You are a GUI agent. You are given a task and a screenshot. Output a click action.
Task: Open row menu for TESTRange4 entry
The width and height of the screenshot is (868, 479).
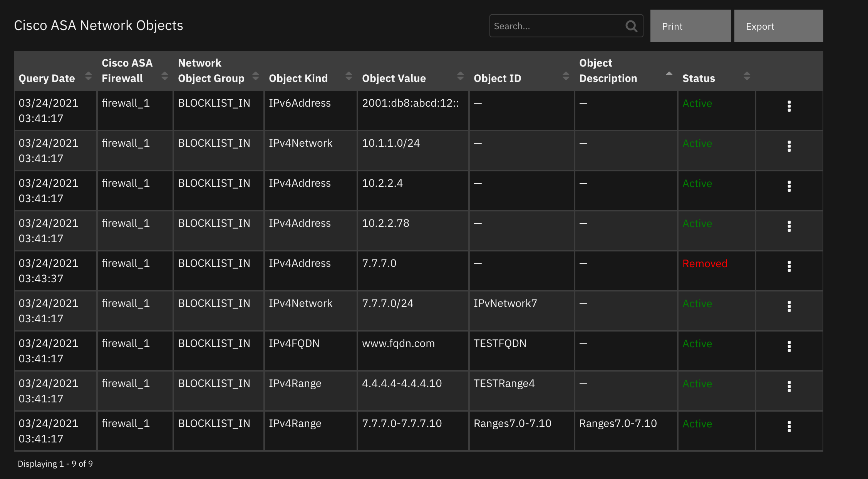[789, 387]
